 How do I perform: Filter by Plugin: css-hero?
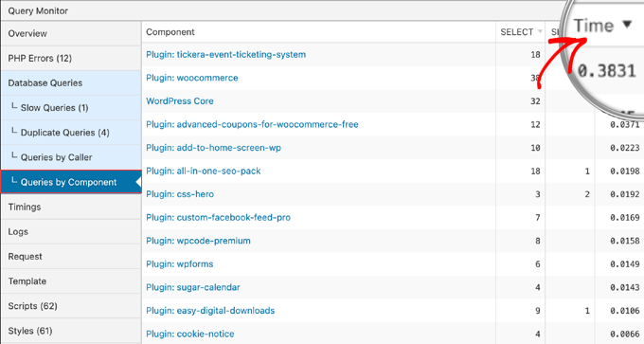(x=180, y=194)
